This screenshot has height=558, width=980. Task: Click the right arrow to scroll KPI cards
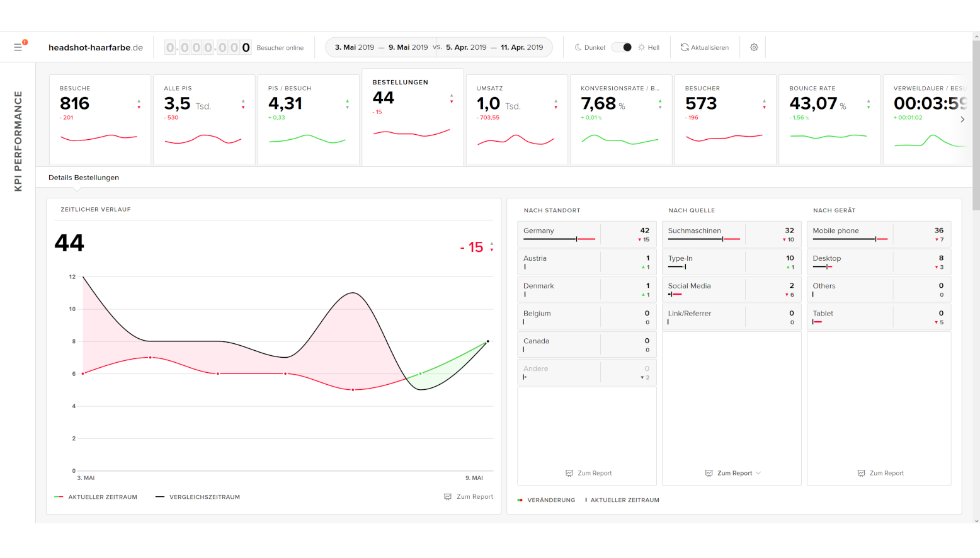coord(962,119)
